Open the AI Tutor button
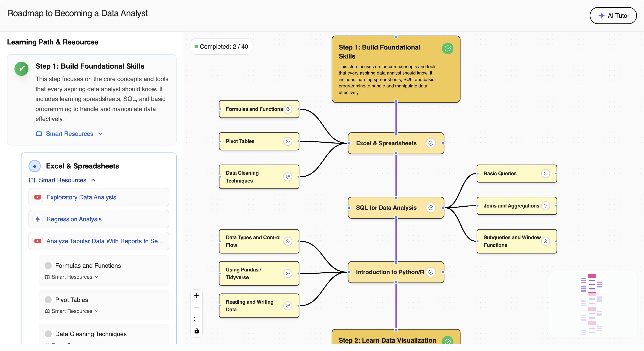 (x=613, y=16)
